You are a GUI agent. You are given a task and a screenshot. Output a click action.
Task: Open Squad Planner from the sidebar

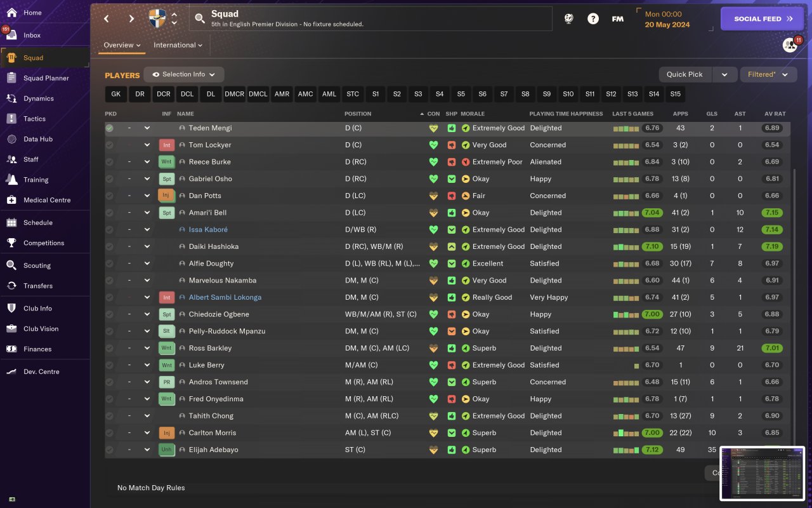tap(44, 78)
